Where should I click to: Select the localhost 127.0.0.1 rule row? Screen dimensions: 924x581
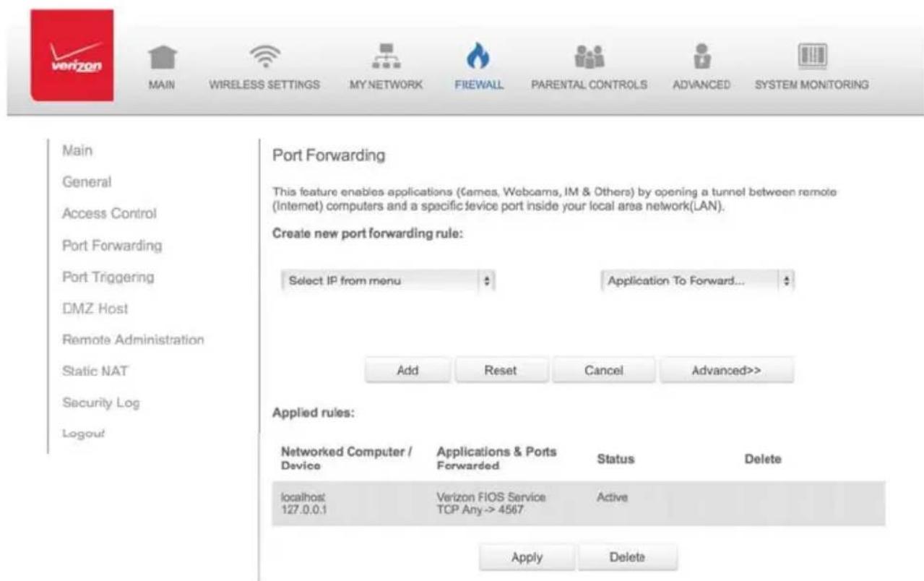[578, 504]
